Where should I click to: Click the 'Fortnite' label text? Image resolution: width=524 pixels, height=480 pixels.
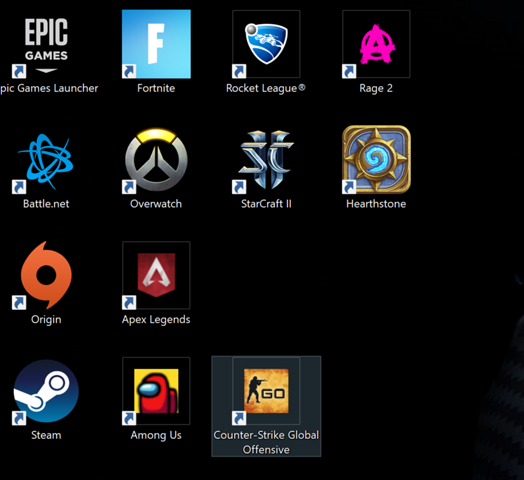coord(156,88)
